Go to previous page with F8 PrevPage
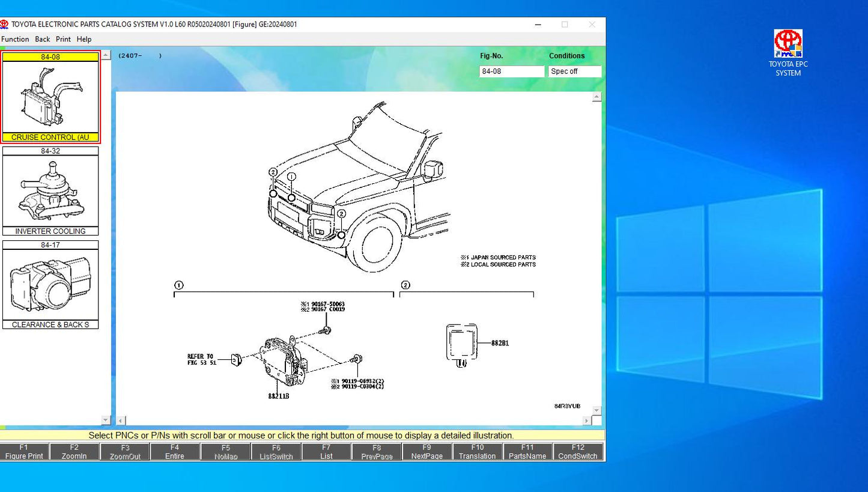The image size is (868, 492). point(377,451)
